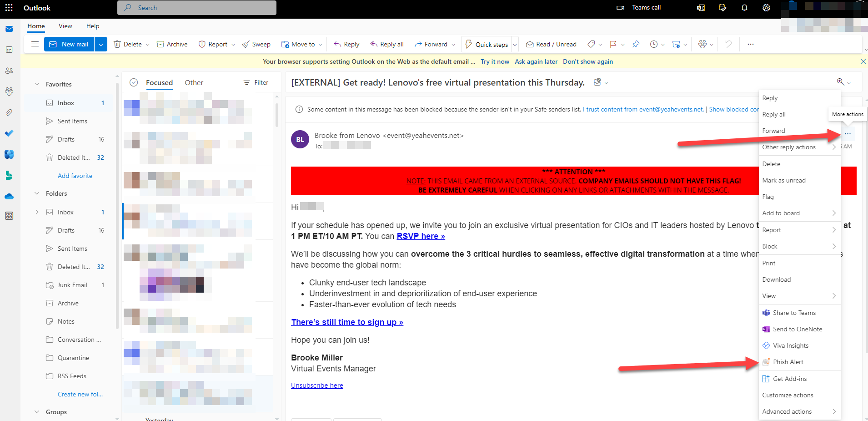Open People in the left app rail
The image size is (868, 421).
[x=9, y=71]
